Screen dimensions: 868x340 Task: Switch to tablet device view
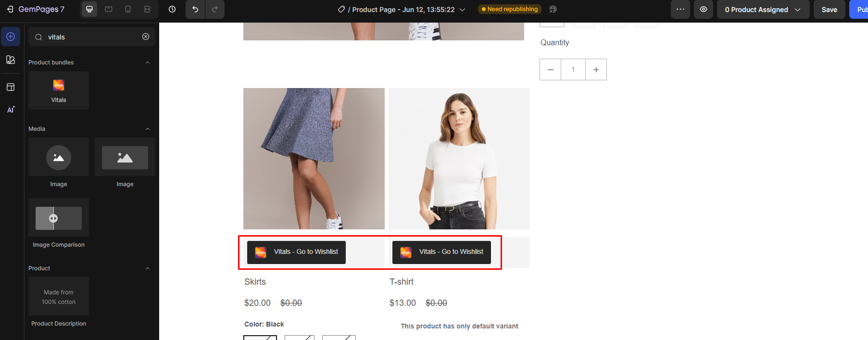(109, 10)
